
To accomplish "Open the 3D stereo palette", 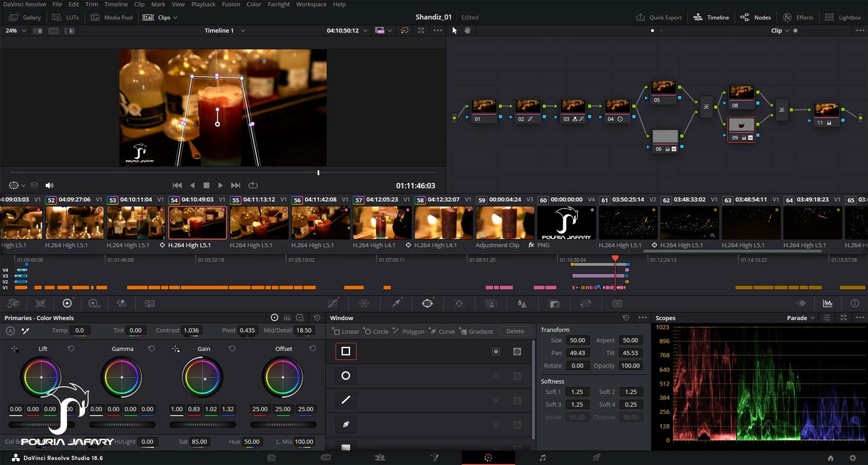I will click(x=617, y=303).
